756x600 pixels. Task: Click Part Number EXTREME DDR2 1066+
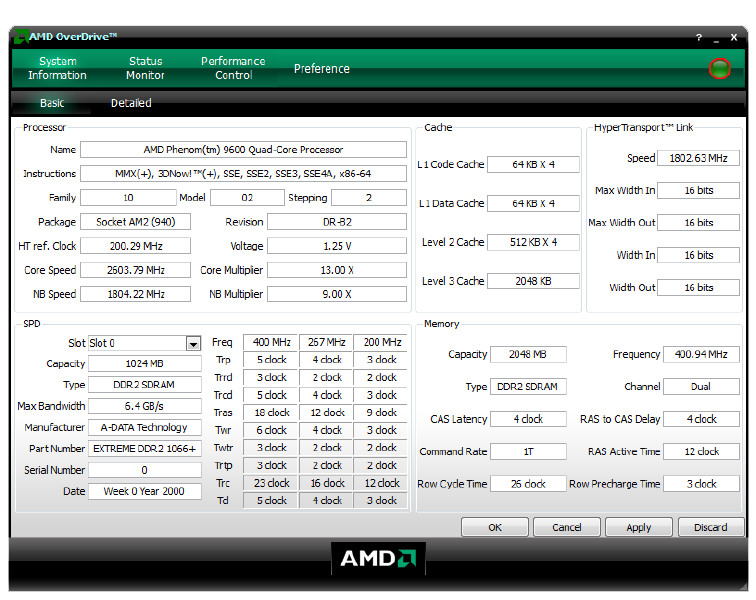[145, 449]
